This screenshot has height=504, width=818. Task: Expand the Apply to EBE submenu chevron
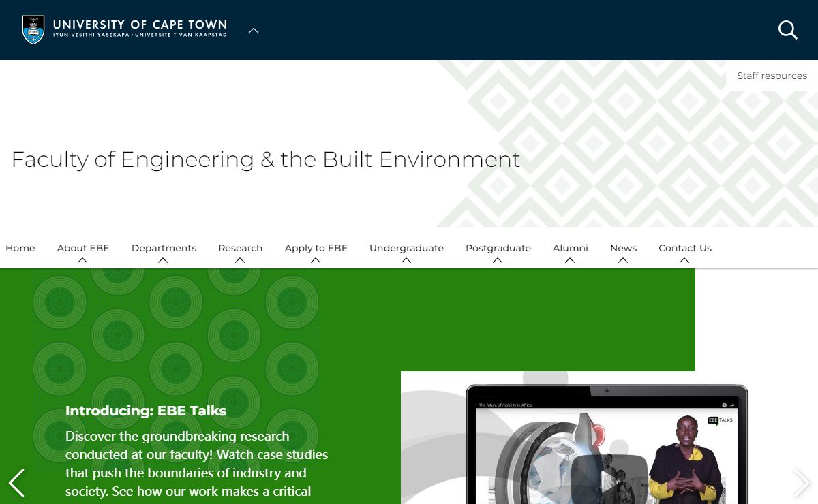316,260
